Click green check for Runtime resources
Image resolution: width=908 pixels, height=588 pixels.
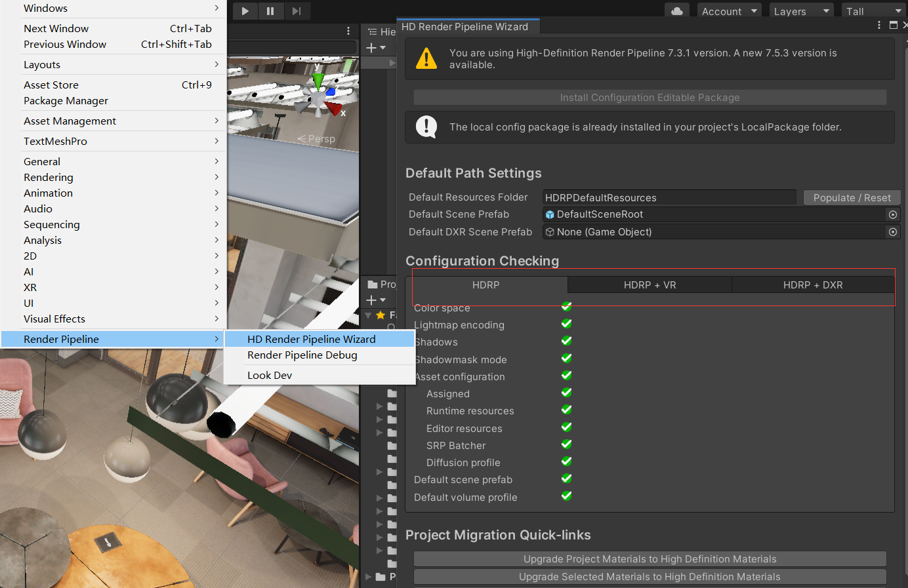pyautogui.click(x=567, y=409)
